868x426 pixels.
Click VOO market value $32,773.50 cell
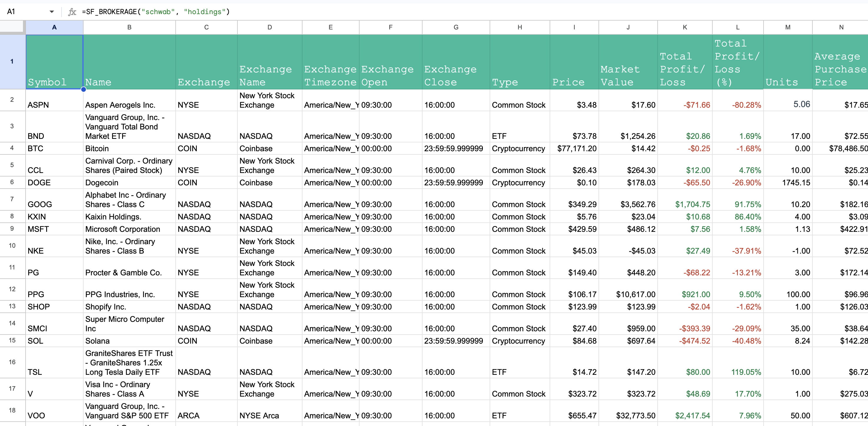[x=628, y=411]
